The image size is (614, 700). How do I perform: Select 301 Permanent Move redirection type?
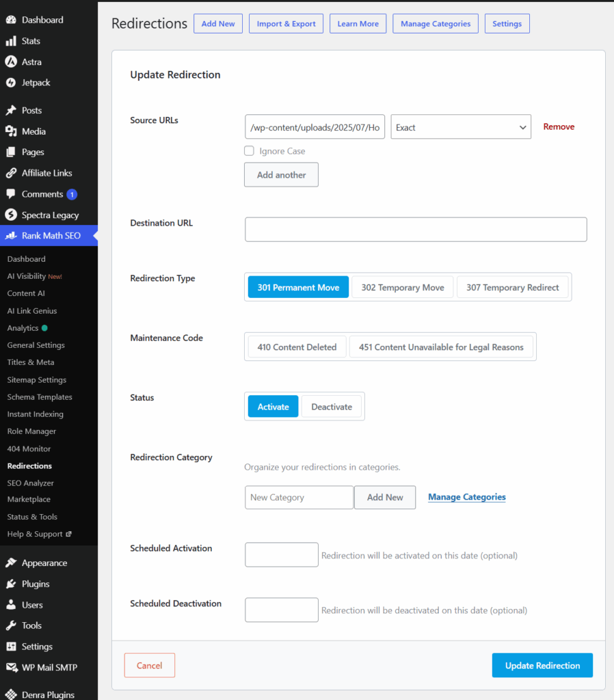tap(298, 287)
